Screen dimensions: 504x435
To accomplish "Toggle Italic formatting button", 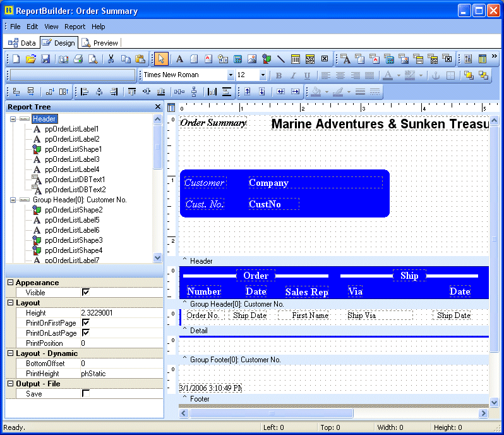I will pos(293,76).
